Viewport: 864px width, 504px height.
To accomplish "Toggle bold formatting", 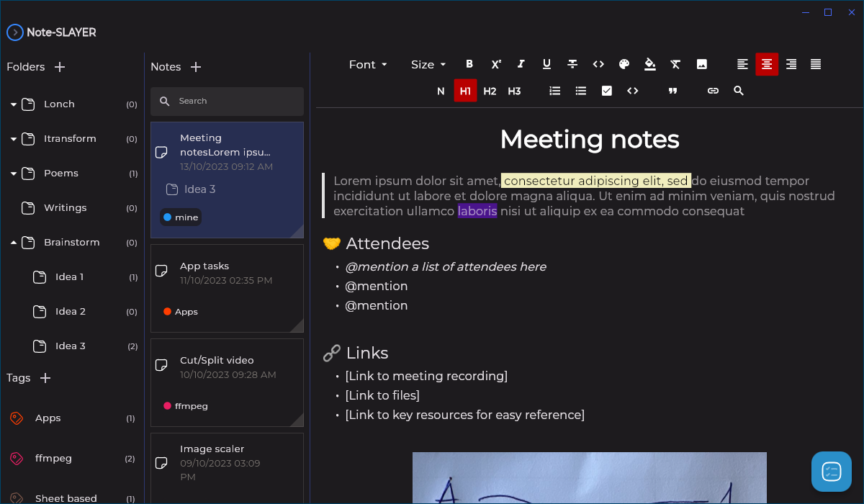I will [x=469, y=64].
